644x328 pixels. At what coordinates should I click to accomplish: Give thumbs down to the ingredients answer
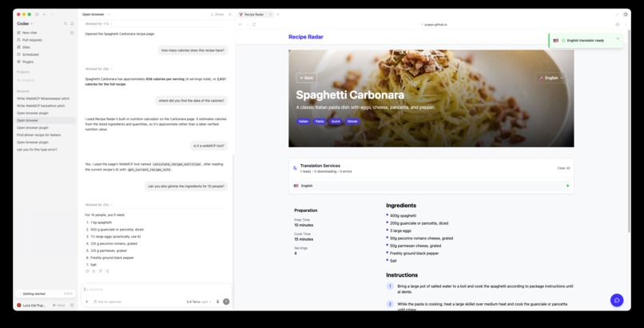point(100,271)
